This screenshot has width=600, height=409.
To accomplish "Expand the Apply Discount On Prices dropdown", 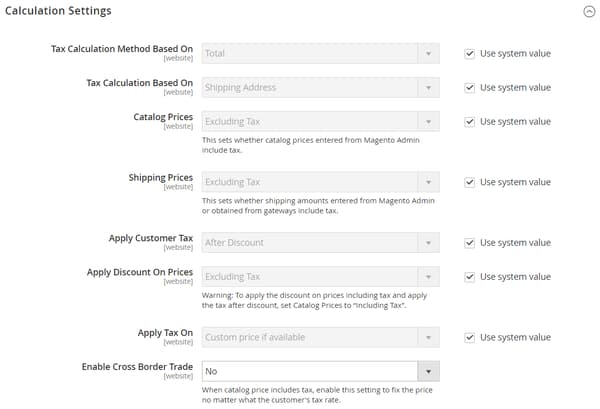I will pyautogui.click(x=320, y=276).
